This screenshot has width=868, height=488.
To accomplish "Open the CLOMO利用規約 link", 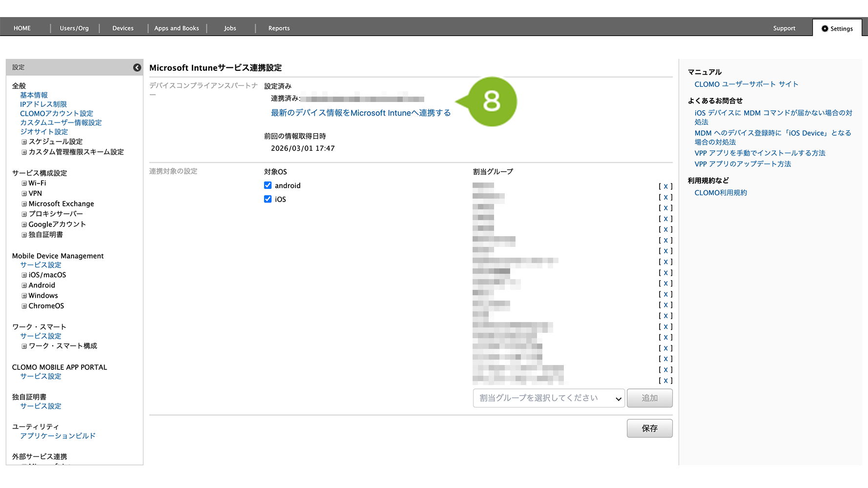I will pos(721,193).
